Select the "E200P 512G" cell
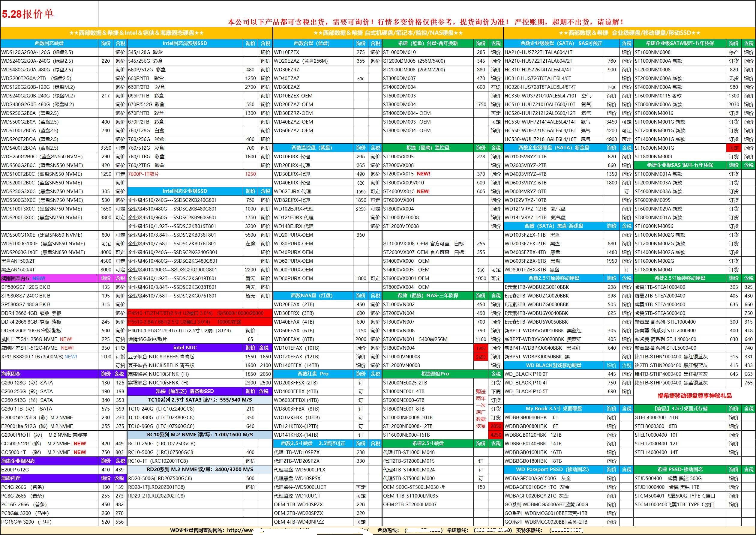Viewport: 756px width, 535px height. 49,469
